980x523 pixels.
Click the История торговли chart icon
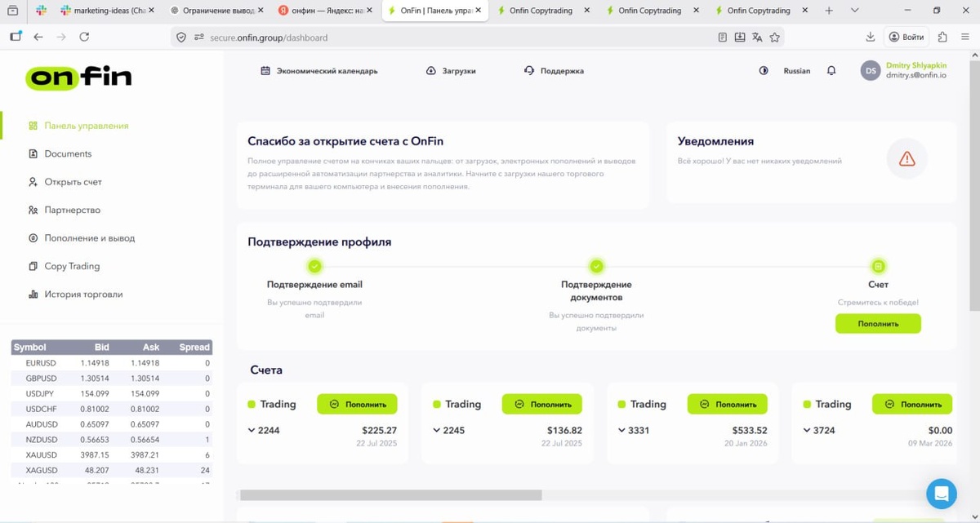[x=33, y=295]
